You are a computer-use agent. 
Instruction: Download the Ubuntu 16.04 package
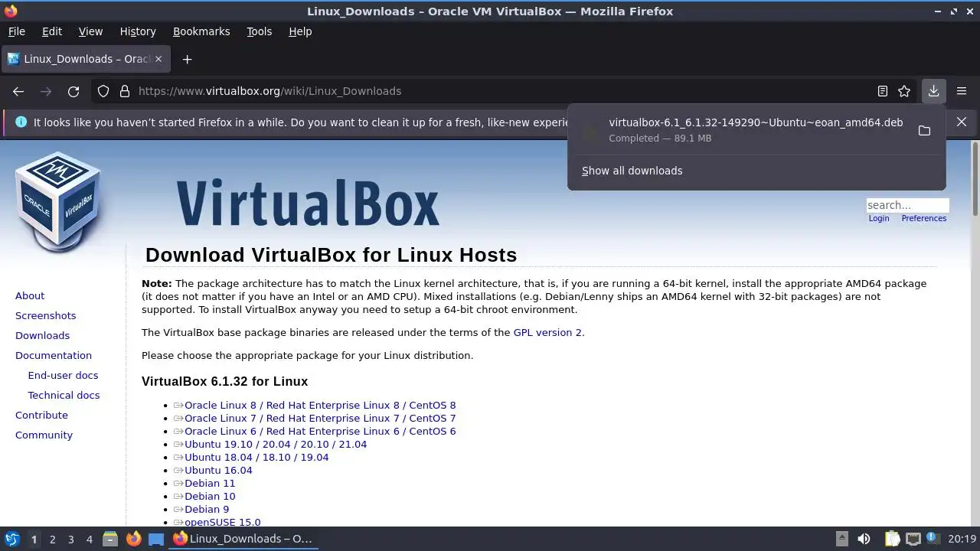(218, 471)
